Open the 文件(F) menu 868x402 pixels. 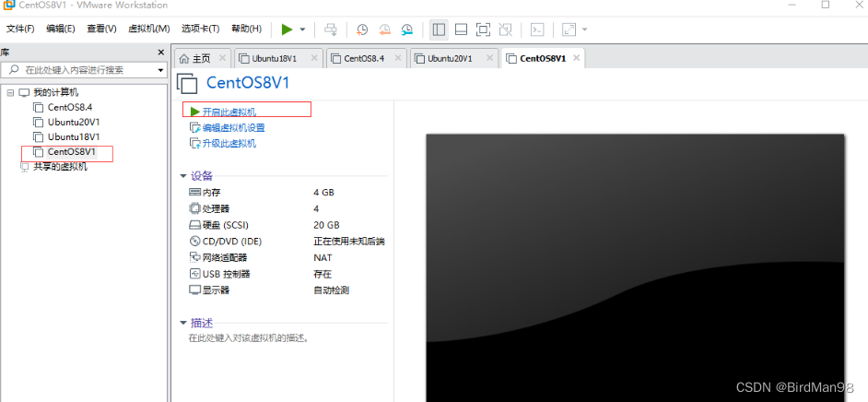(20, 29)
